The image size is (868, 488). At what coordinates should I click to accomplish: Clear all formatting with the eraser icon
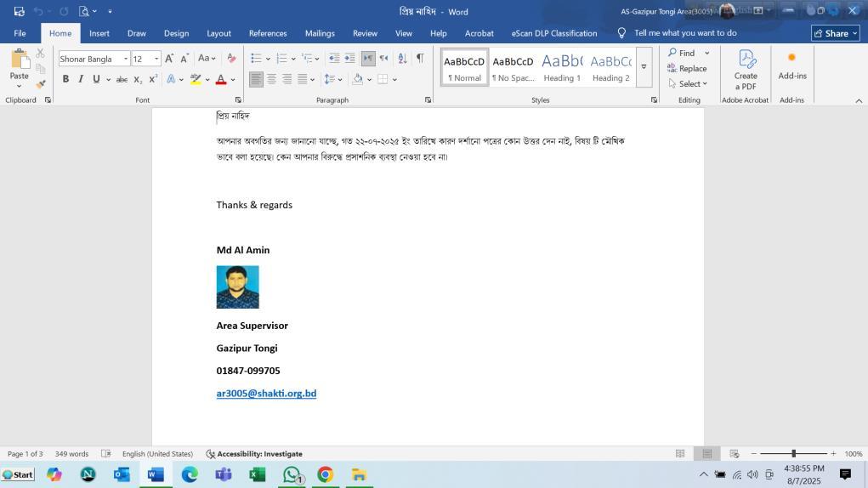[x=232, y=59]
